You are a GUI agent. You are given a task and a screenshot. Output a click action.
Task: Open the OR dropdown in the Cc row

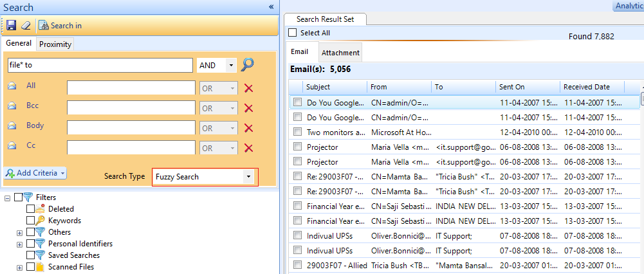[x=219, y=149]
